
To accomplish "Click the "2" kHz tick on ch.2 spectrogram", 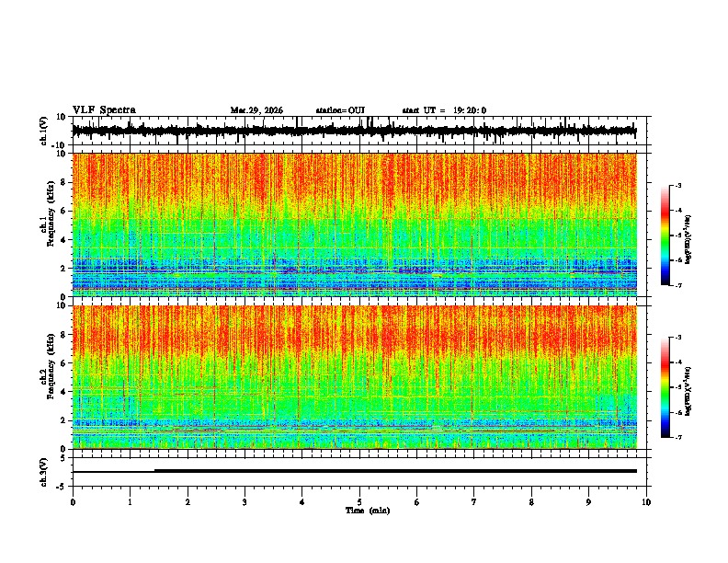I will (x=63, y=420).
